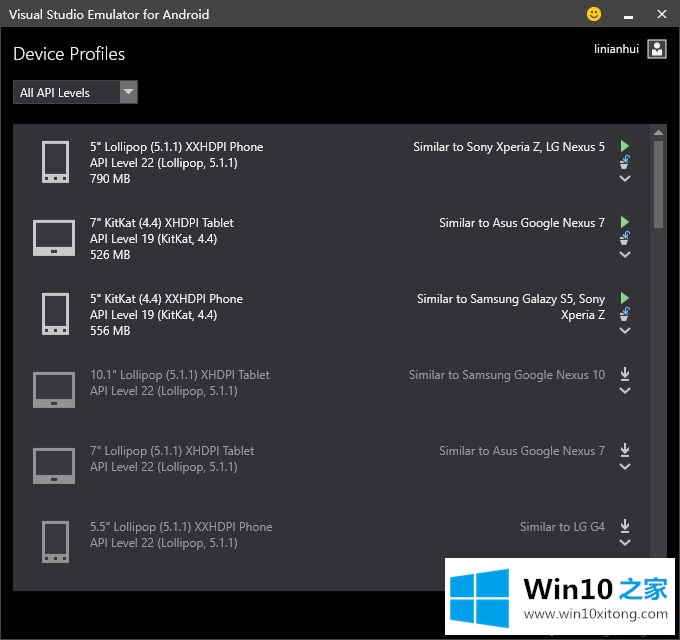Launch the 5" Lollipop XXHDPI Phone emulator

point(624,146)
